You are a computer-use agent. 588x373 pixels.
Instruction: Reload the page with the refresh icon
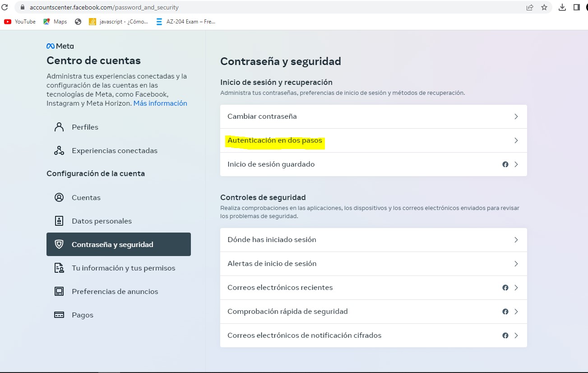[x=5, y=7]
